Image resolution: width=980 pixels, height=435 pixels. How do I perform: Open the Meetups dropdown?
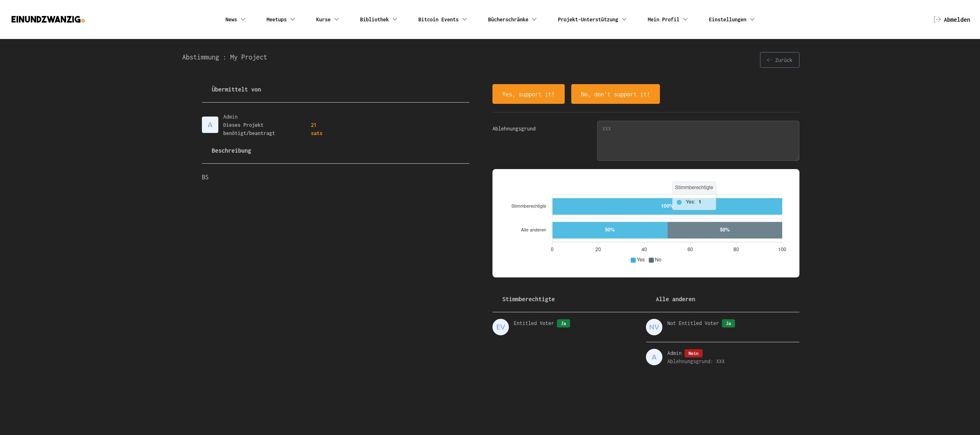tap(280, 19)
